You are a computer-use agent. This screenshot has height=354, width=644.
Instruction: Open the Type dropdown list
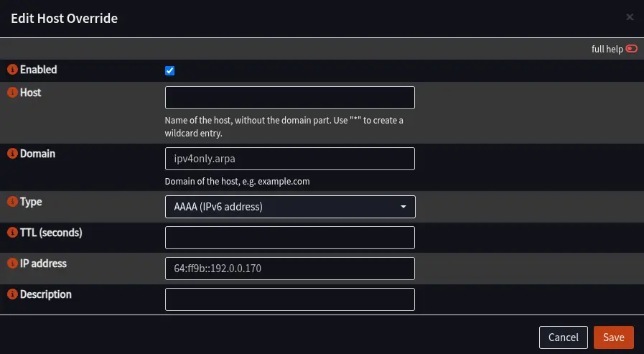(x=290, y=207)
